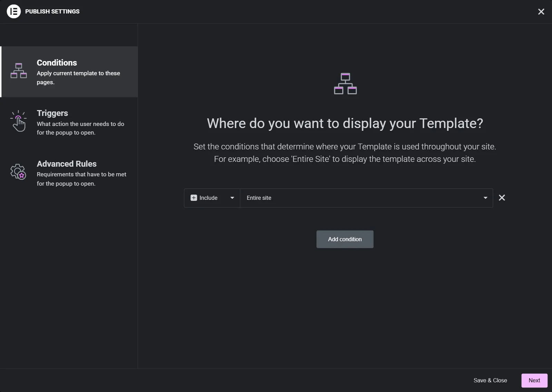Screen dimensions: 552x392
Task: Click Save & Close
Action: tap(490, 380)
